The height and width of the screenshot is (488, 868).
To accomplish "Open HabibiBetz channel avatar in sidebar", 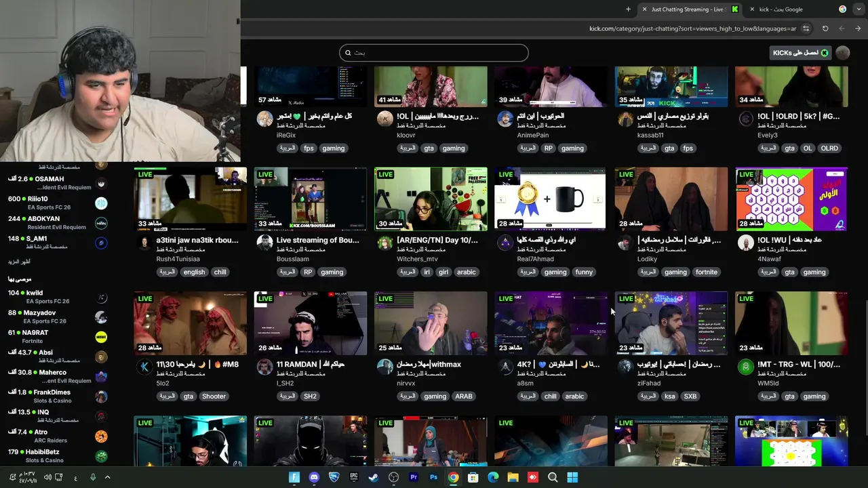I will pos(101,456).
